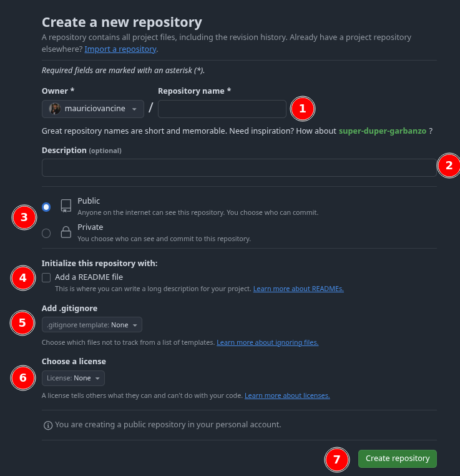
Task: Enable the Add a README file checkbox
Action: 46,277
